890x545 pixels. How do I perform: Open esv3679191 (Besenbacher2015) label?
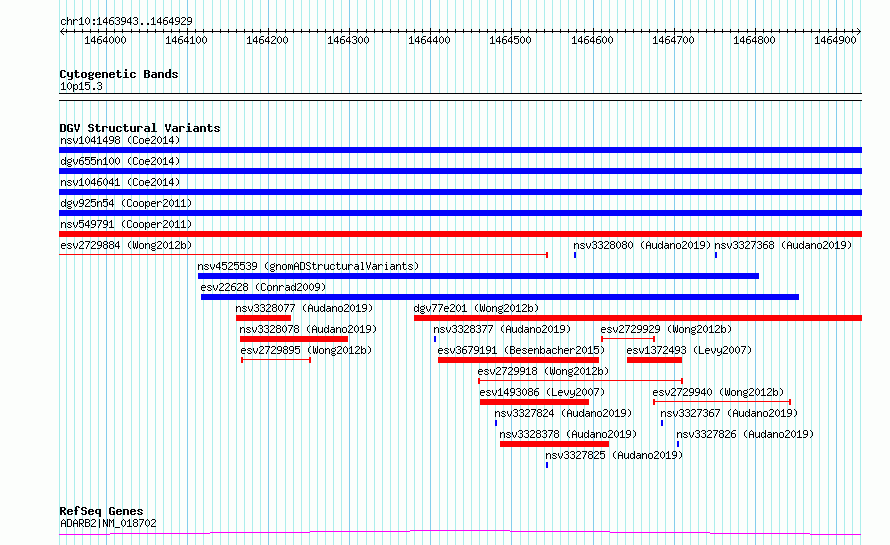pos(521,350)
